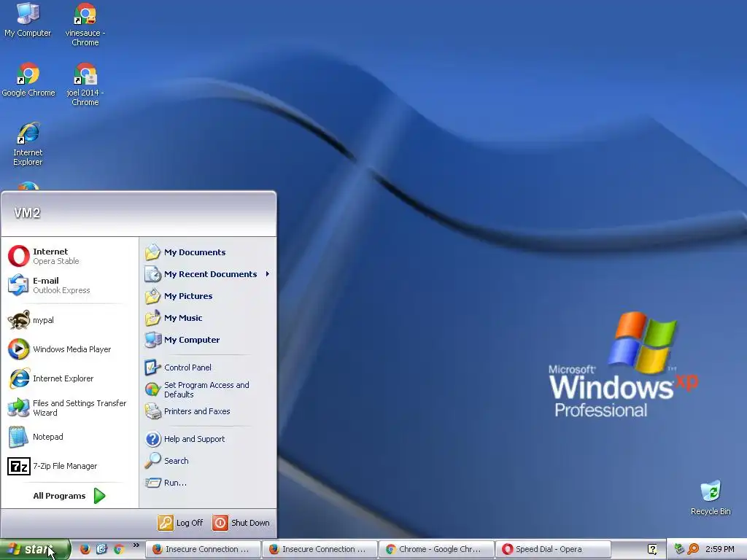This screenshot has width=747, height=560.
Task: Switch to Chrome - Google Chrome taskbar window
Action: 436,549
